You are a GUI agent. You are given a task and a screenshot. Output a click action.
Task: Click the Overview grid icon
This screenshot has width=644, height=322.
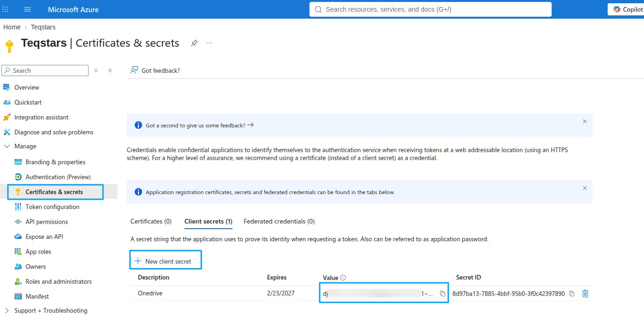click(7, 87)
